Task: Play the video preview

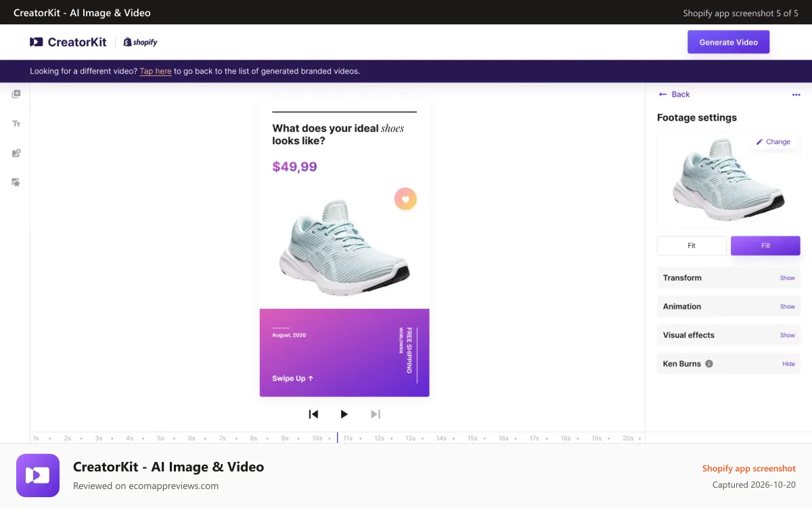Action: click(344, 414)
